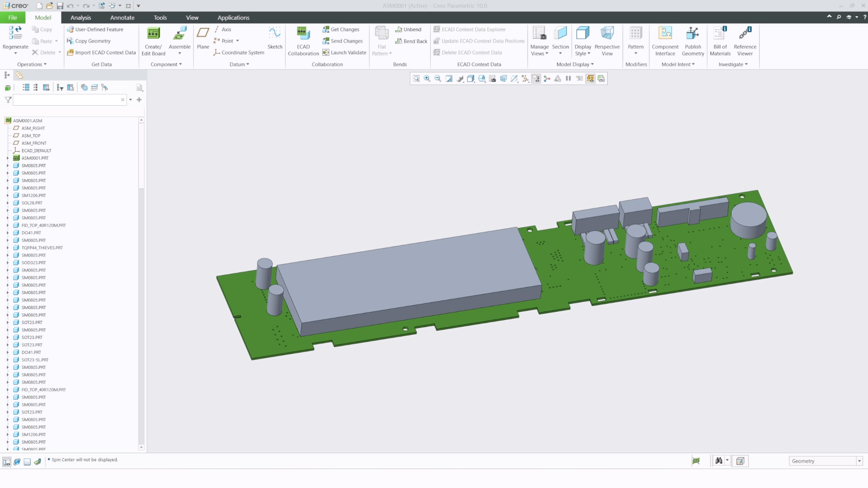Click the Unbend button
The width and height of the screenshot is (868, 488).
coord(408,29)
